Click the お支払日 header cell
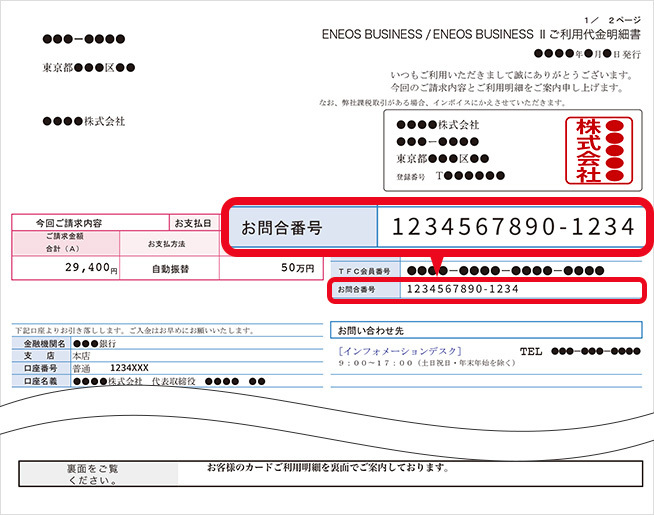The width and height of the screenshot is (654, 515). click(x=193, y=222)
